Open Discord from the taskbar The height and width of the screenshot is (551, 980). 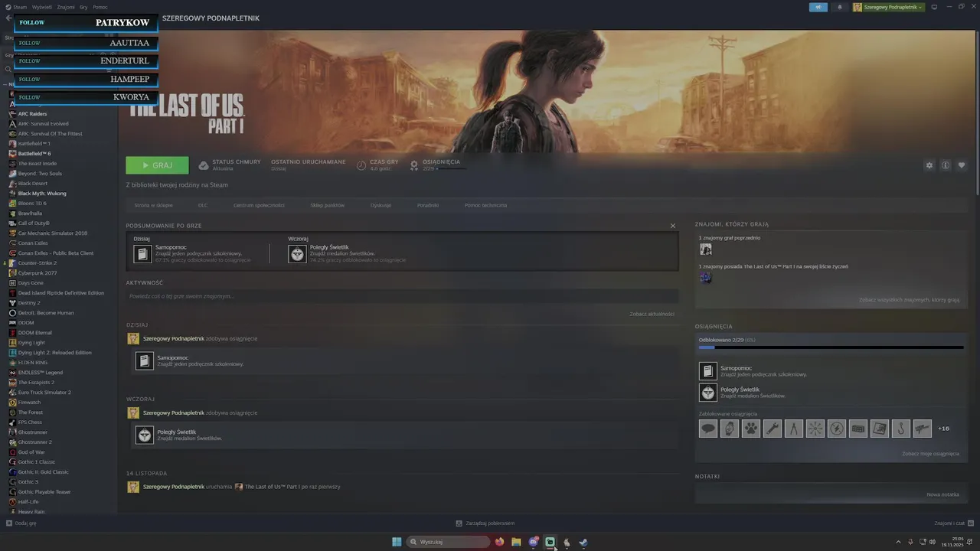tap(534, 542)
